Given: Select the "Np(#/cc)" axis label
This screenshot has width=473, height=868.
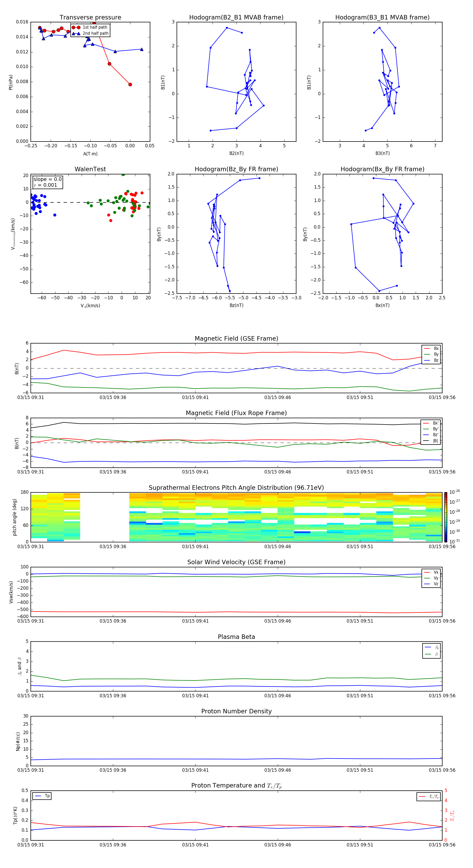Looking at the screenshot, I should (x=18, y=741).
